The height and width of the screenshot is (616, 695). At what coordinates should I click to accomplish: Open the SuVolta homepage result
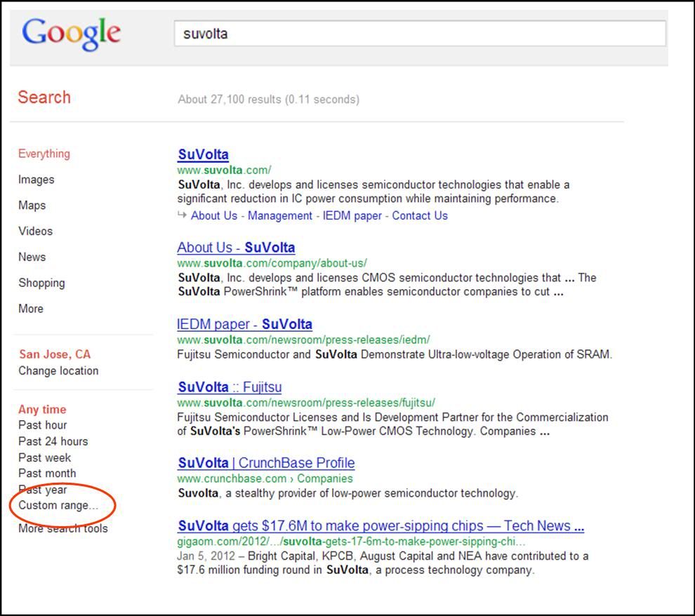click(x=203, y=154)
